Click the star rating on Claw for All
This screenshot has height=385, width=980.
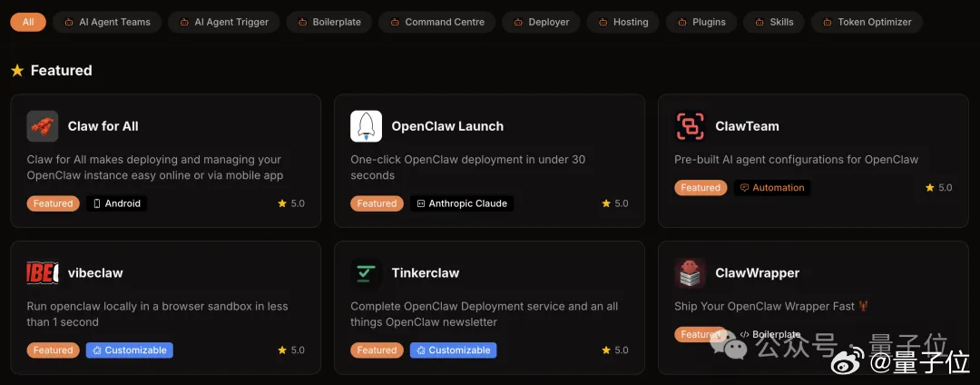[291, 203]
